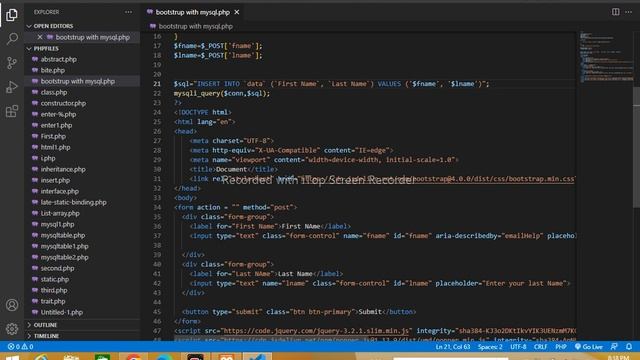Screen dimensions: 640x360
Task: Open i.php in the file tree
Action: [48, 158]
